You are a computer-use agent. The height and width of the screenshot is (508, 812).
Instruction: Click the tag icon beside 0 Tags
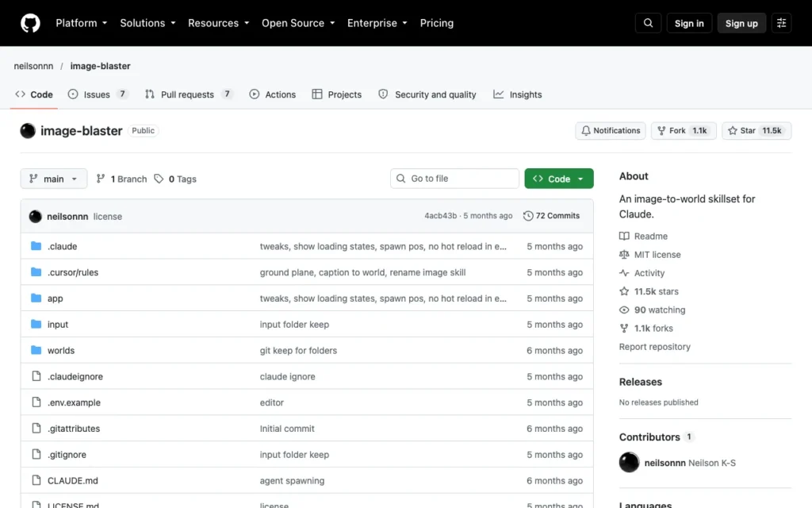click(159, 179)
